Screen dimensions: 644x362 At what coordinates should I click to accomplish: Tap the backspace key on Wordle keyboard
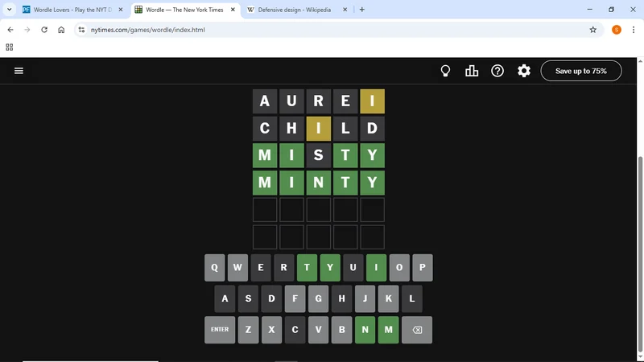tap(417, 330)
